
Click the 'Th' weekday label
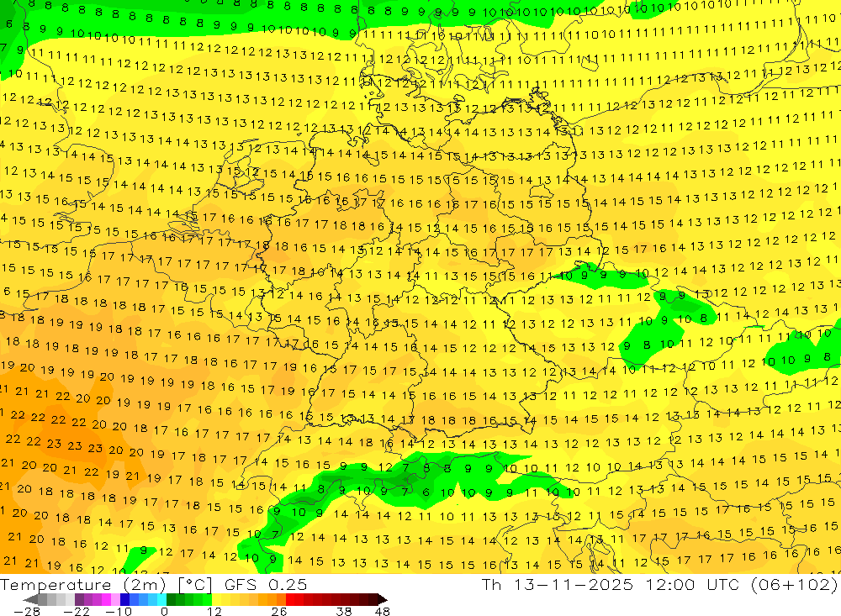pos(491,585)
